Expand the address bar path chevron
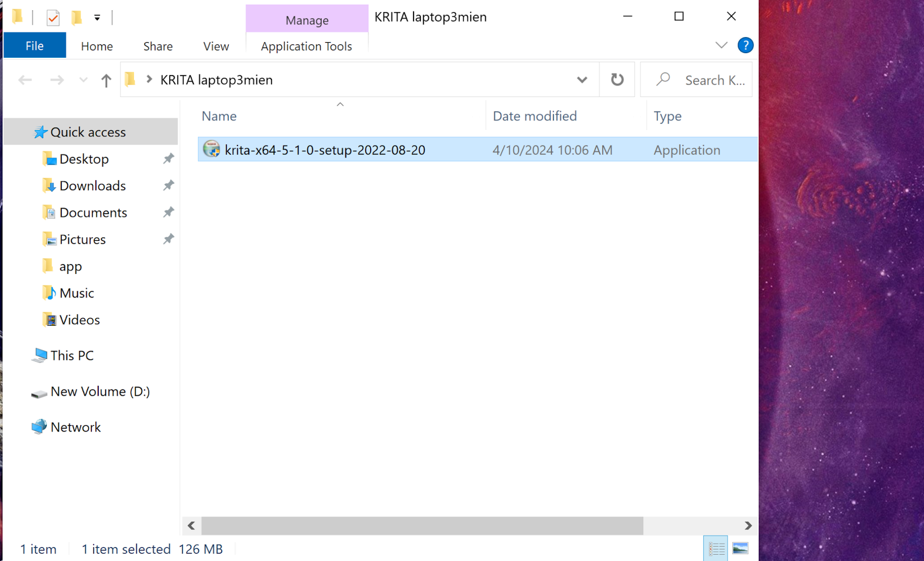 [149, 79]
